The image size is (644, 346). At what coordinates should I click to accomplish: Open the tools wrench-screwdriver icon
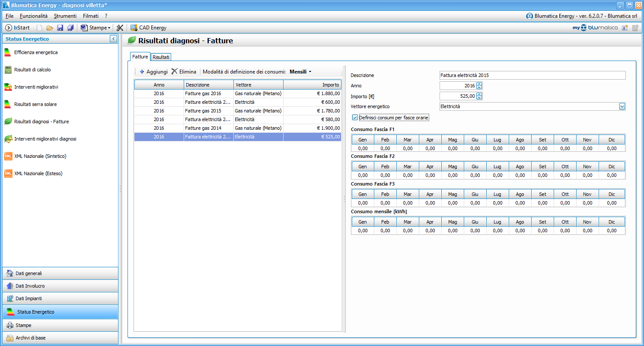120,28
